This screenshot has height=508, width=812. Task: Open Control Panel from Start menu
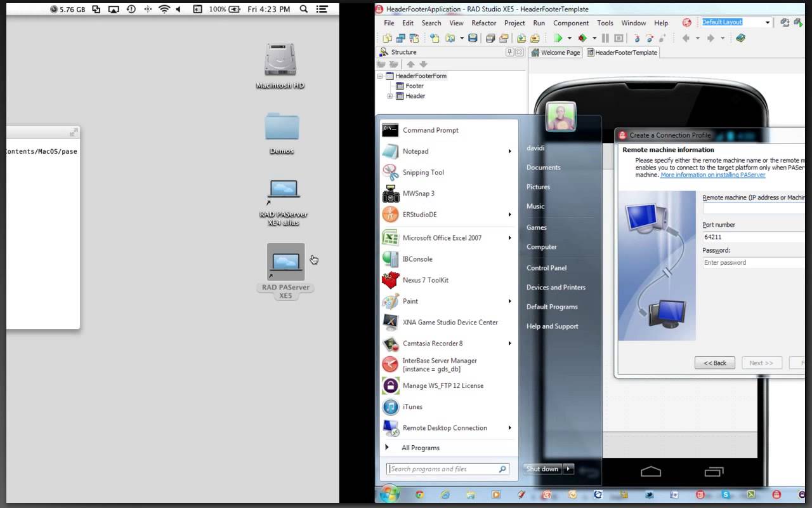click(x=546, y=268)
